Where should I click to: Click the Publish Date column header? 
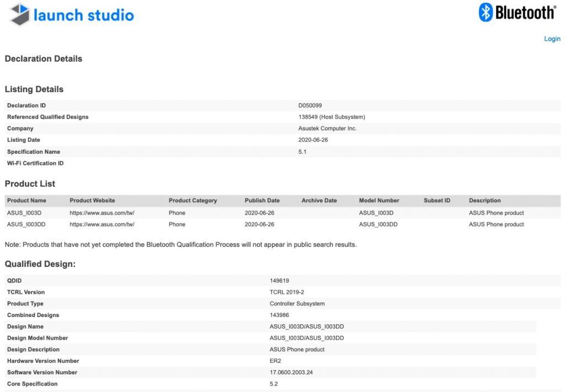tap(262, 201)
